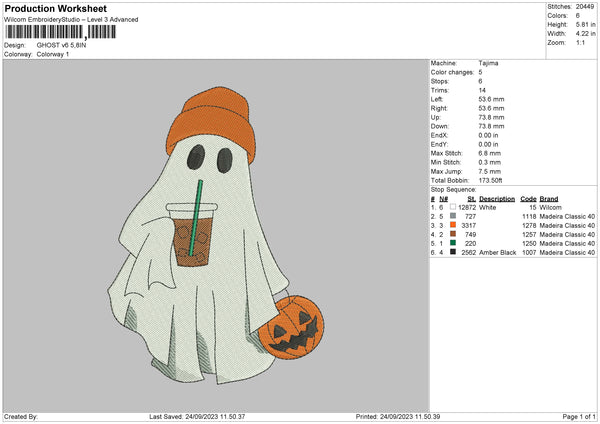Click the gray thread swatch beside 727 stitches

[453, 216]
